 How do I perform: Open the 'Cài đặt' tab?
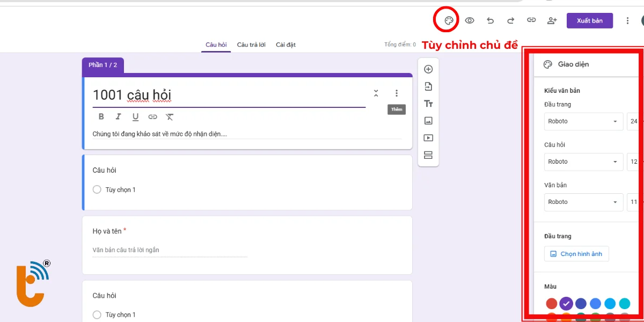pos(286,45)
